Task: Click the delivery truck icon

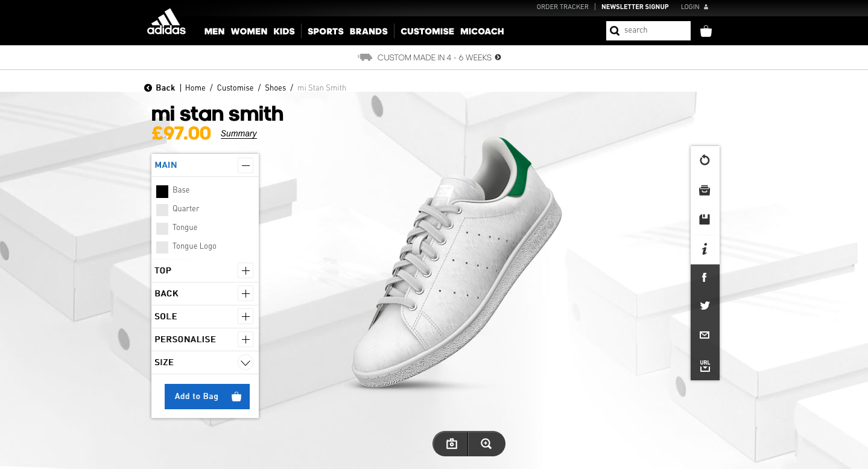Action: coord(365,57)
